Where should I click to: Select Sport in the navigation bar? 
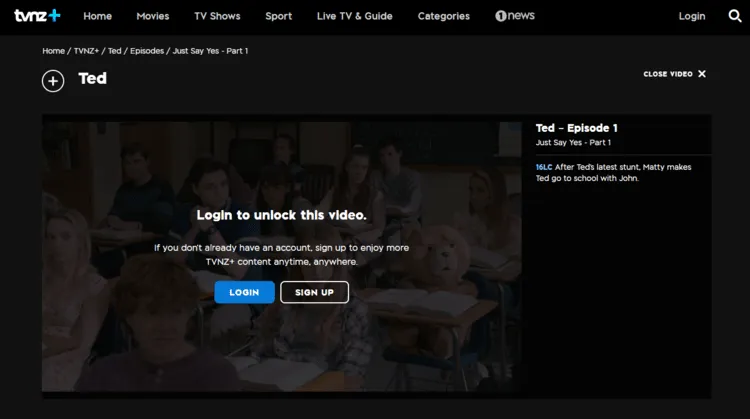tap(278, 16)
